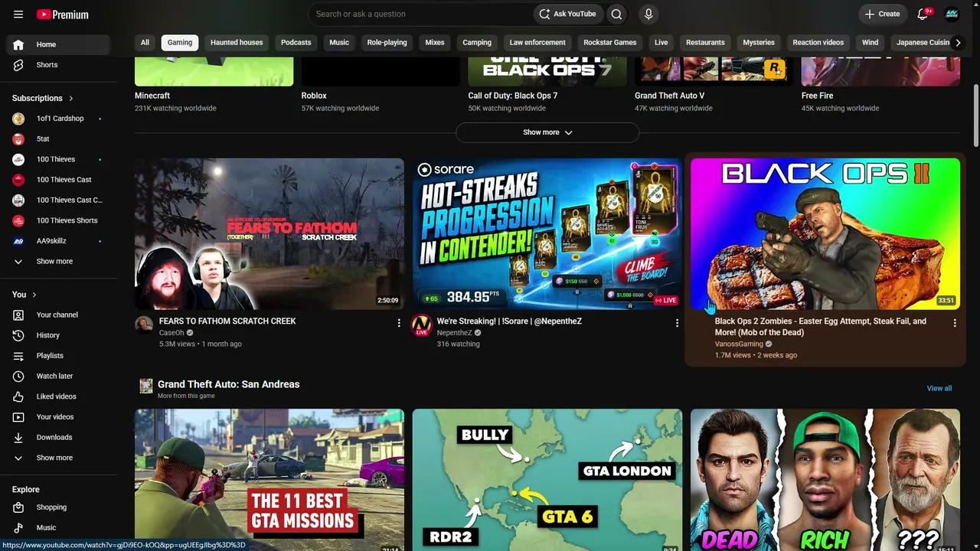
Task: Click the Ask YouTube button
Action: pos(567,14)
